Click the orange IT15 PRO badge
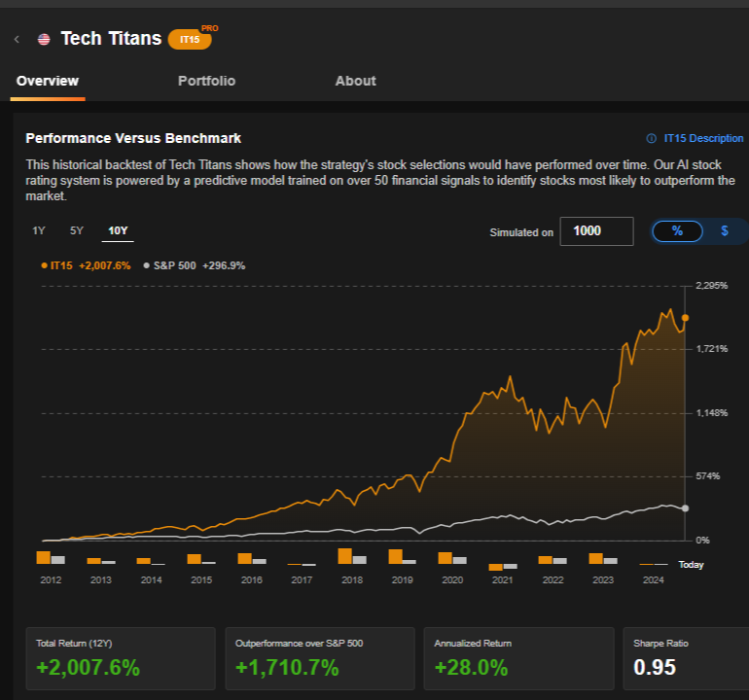The width and height of the screenshot is (749, 700). point(190,39)
